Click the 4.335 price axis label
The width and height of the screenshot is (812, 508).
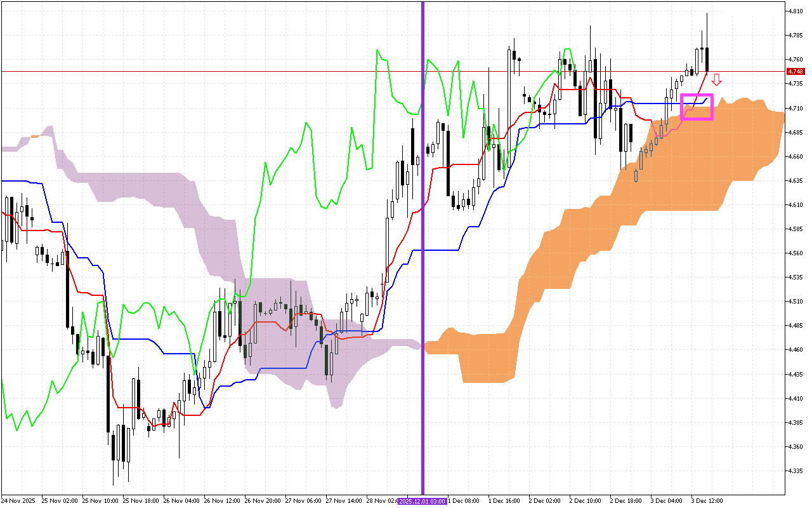(x=796, y=471)
